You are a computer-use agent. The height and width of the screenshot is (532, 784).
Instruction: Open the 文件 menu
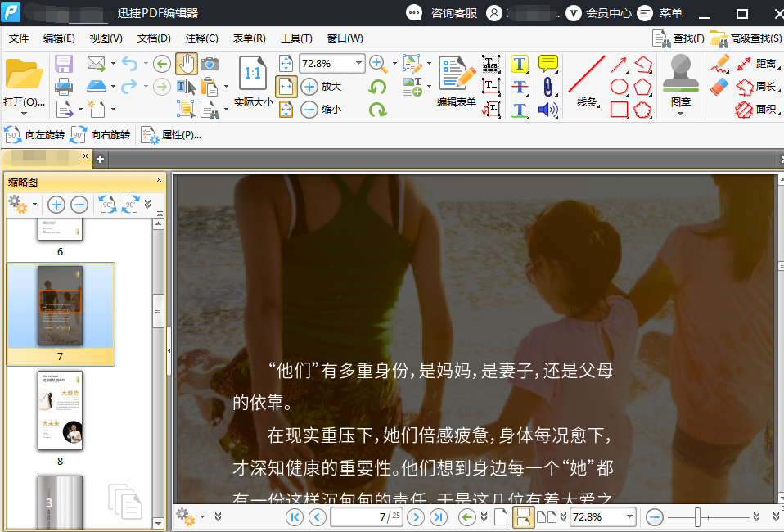point(19,38)
